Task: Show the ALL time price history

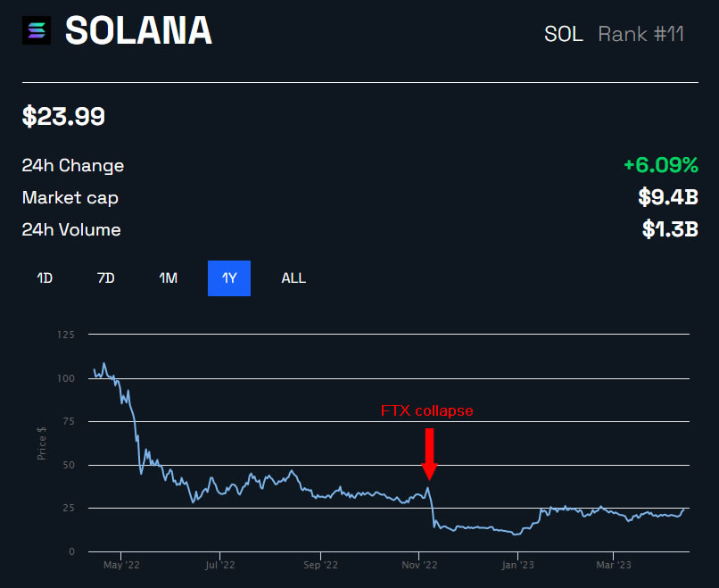Action: (293, 278)
